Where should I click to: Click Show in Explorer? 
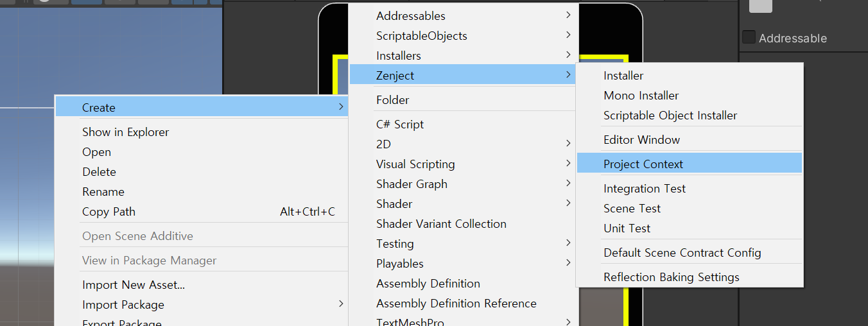click(x=126, y=132)
